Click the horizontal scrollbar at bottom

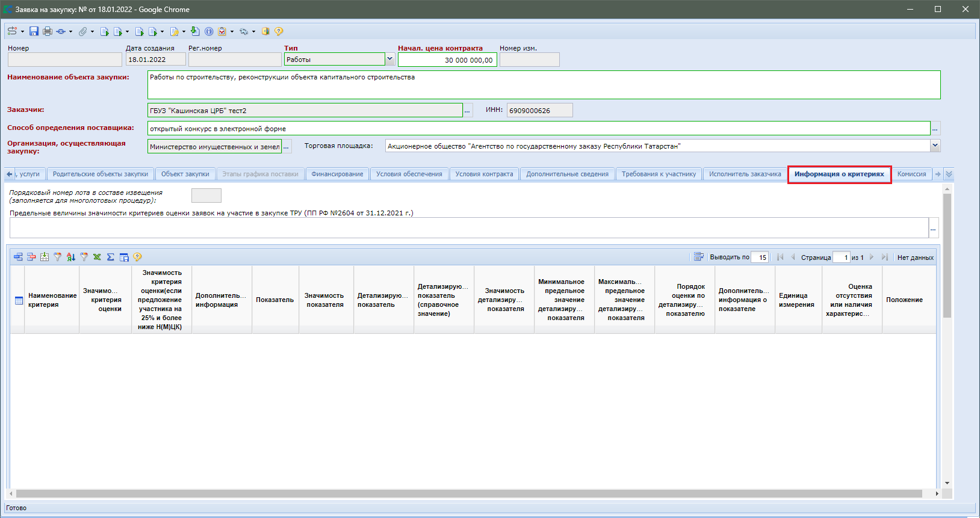[470, 493]
